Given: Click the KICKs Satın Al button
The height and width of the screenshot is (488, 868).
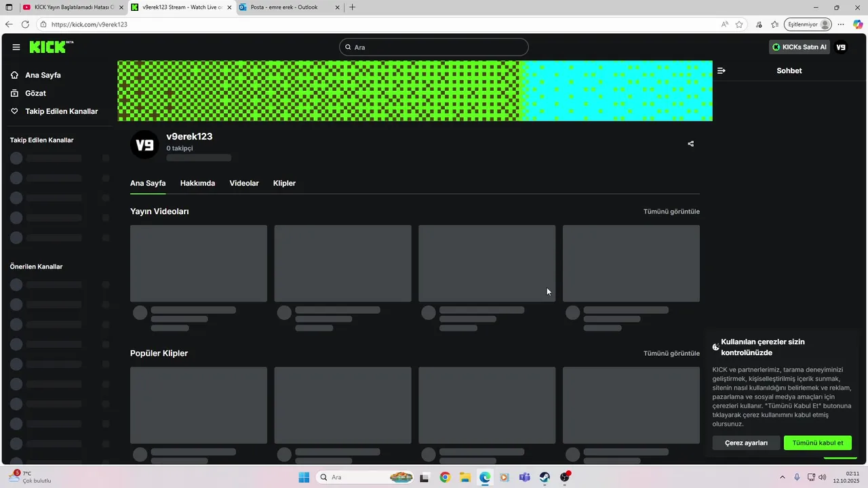Looking at the screenshot, I should [800, 47].
